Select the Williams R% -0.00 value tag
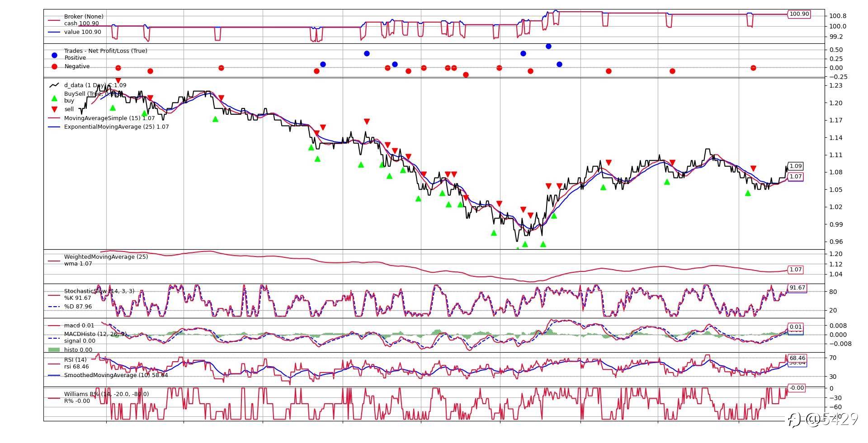Image resolution: width=868 pixels, height=443 pixels. click(797, 387)
